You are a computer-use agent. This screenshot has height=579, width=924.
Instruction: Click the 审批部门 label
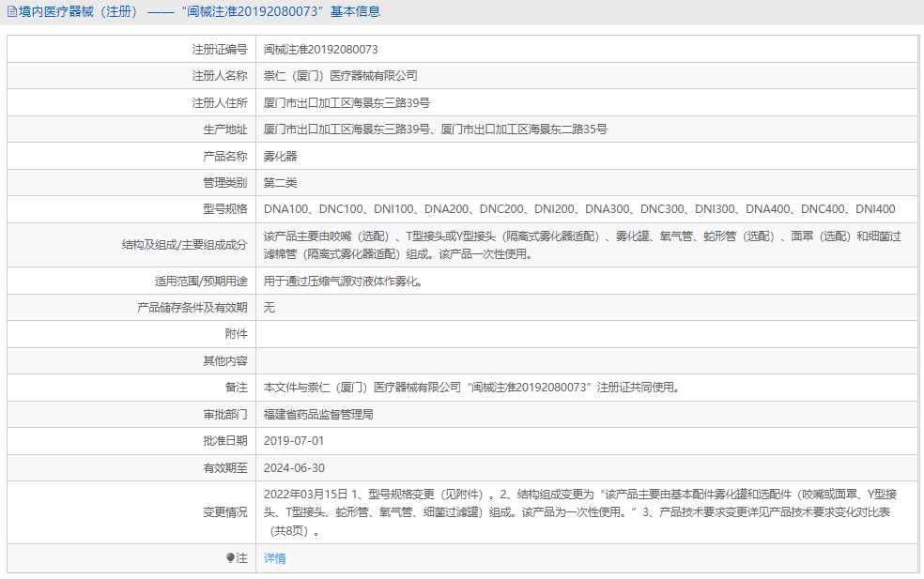click(x=225, y=415)
